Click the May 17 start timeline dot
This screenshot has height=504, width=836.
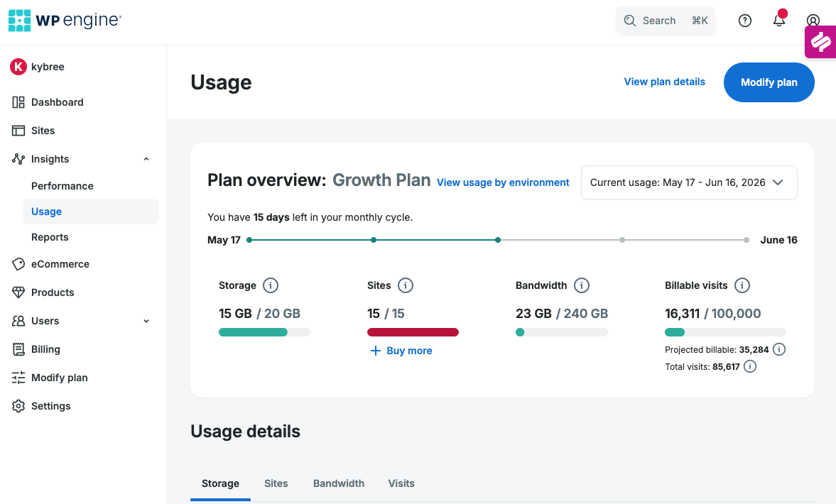click(249, 240)
